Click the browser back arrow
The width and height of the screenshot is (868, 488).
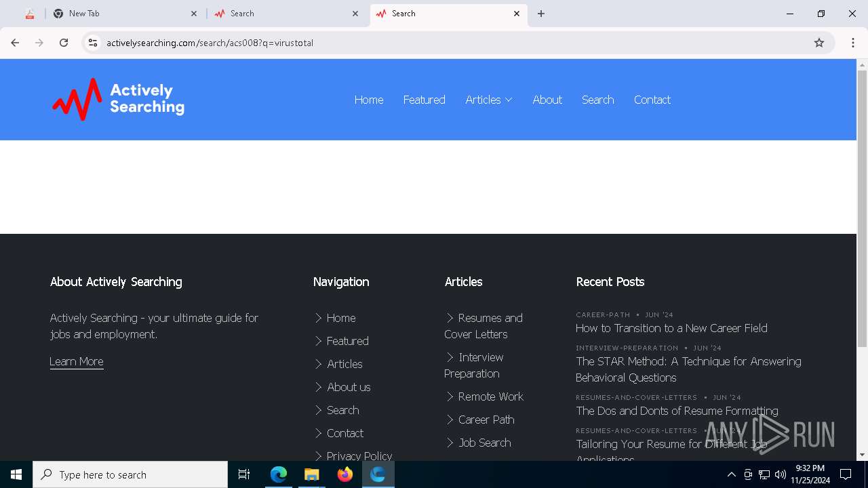pyautogui.click(x=15, y=43)
